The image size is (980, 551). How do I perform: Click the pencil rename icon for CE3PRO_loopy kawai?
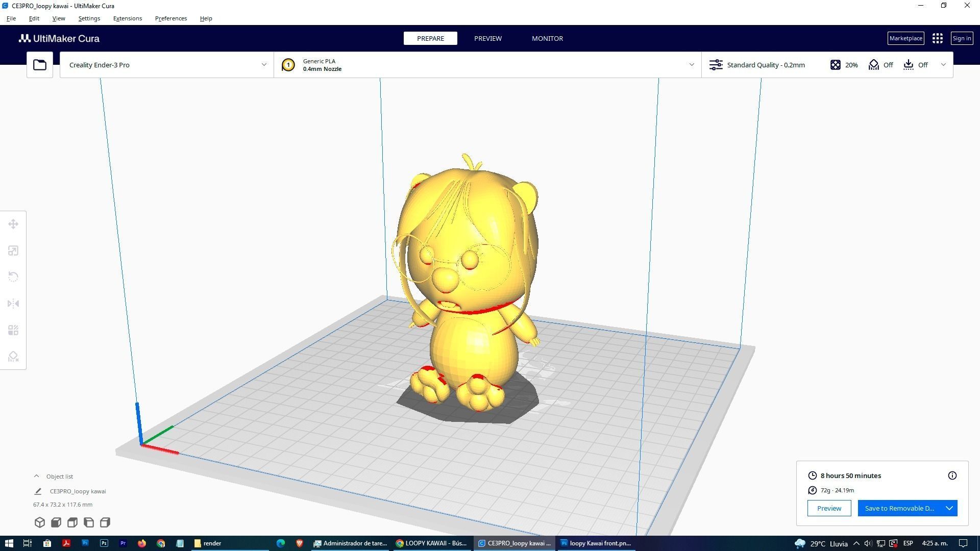(x=38, y=491)
